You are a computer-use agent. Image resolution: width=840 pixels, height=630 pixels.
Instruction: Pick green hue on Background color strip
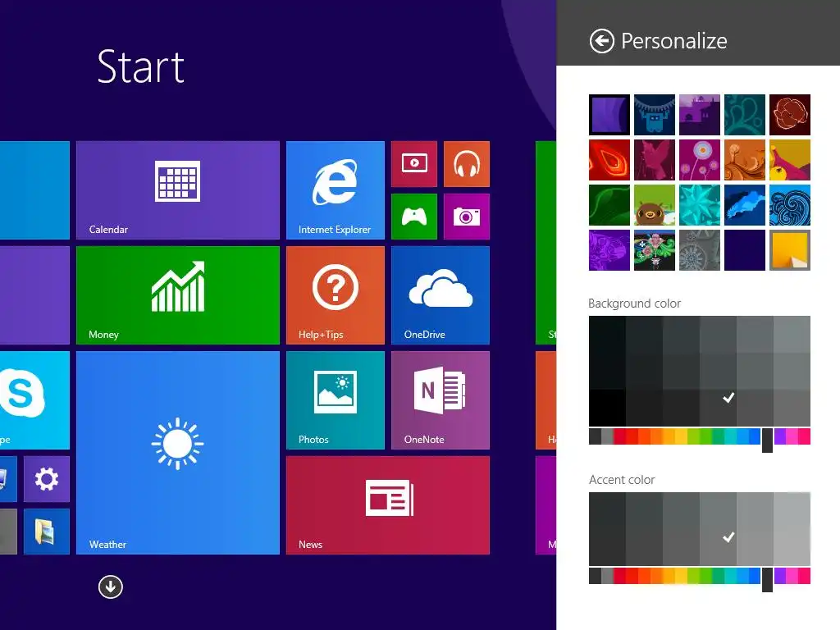[x=706, y=436]
